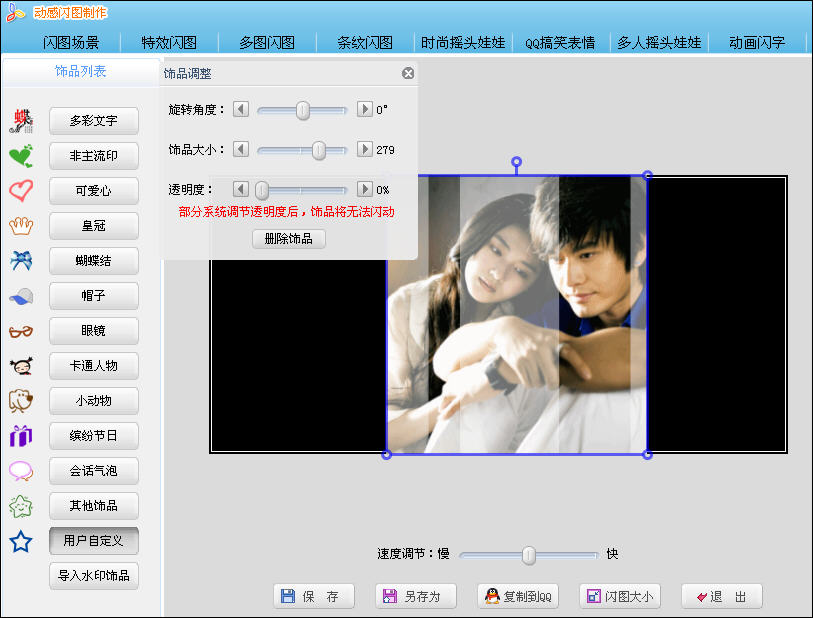The image size is (813, 618).
Task: Switch to the 特效闪图 tab
Action: (x=169, y=43)
